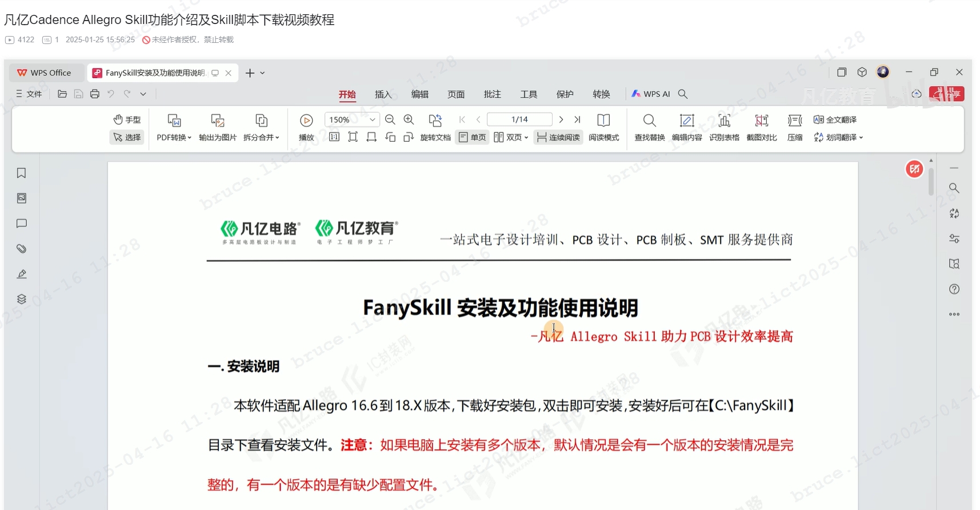The image size is (980, 510).
Task: Switch to the 保护 tab
Action: tap(565, 94)
